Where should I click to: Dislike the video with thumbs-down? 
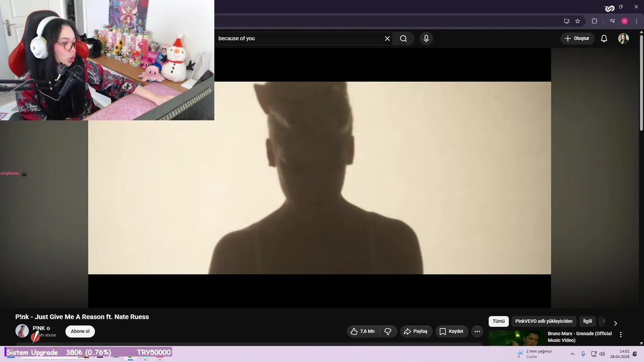(388, 331)
